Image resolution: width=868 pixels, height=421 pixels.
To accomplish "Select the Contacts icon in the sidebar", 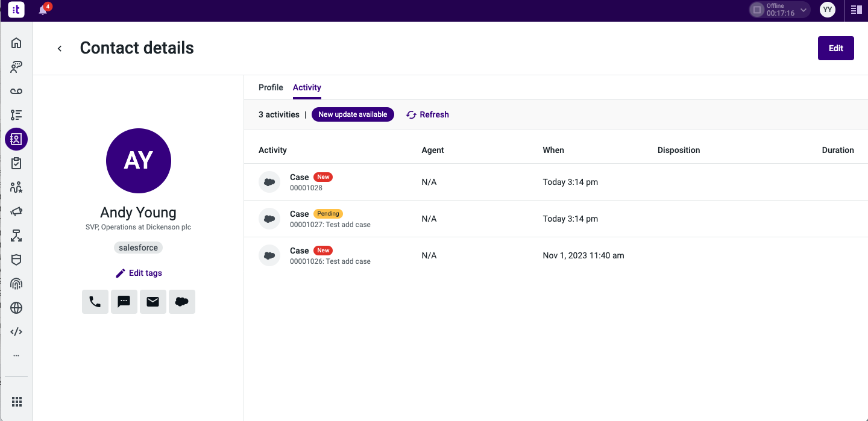I will (x=16, y=139).
